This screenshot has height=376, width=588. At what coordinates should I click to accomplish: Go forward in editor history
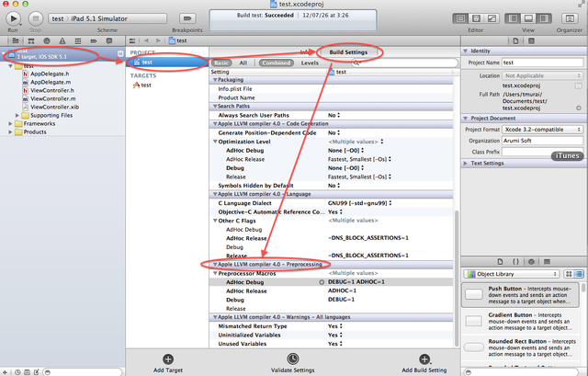(158, 40)
